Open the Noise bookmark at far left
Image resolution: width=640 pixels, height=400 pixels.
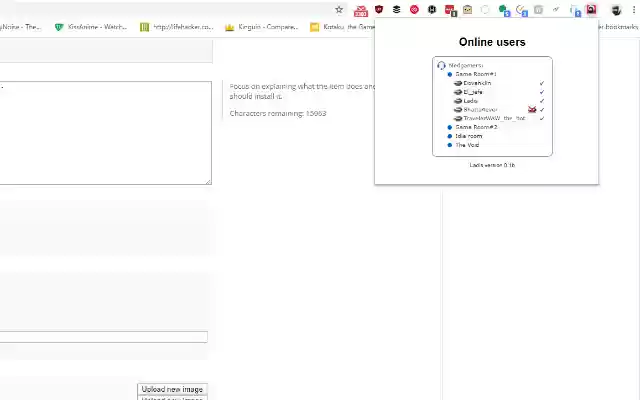(x=20, y=27)
